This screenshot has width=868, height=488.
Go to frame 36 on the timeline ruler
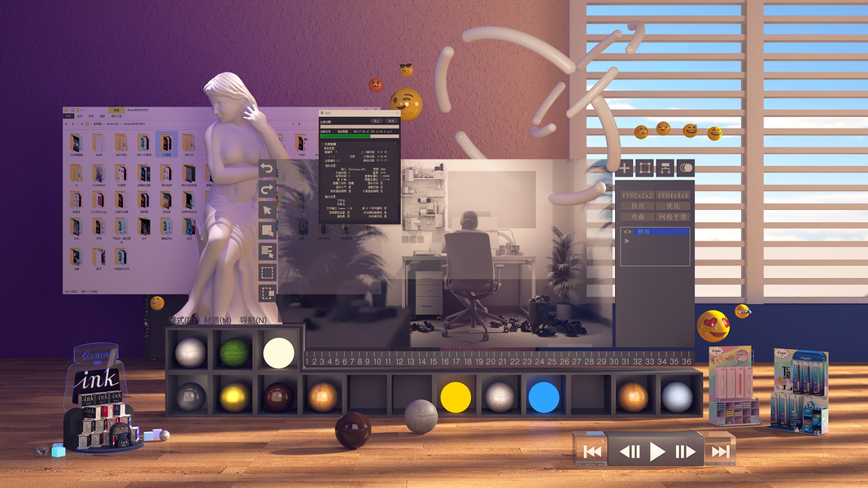(x=687, y=361)
